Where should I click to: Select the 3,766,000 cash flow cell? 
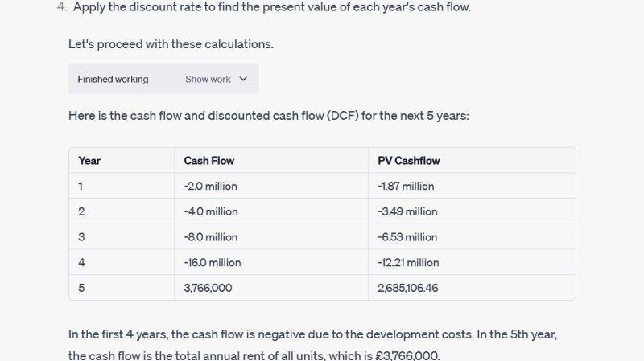208,287
